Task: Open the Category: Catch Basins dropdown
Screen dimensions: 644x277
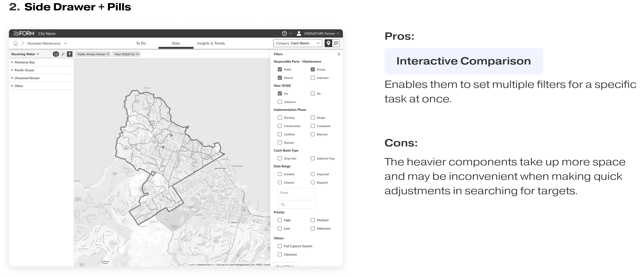Action: coord(297,43)
